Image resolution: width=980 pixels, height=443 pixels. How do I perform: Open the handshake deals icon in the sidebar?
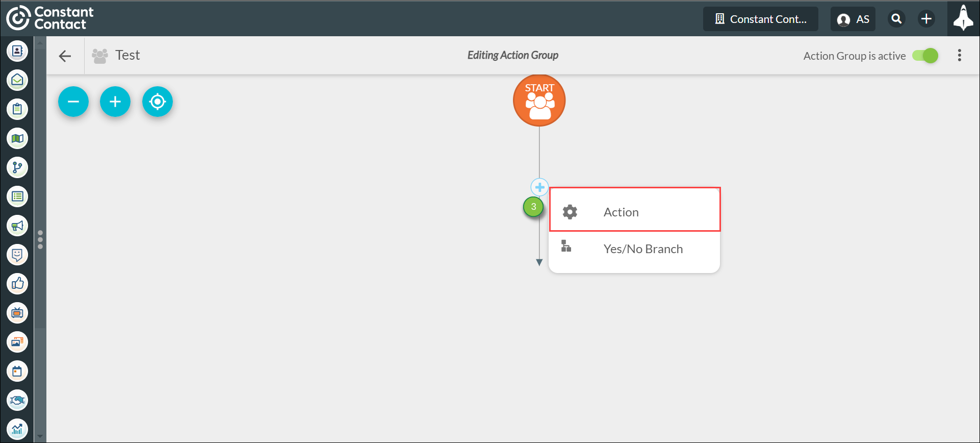(17, 400)
